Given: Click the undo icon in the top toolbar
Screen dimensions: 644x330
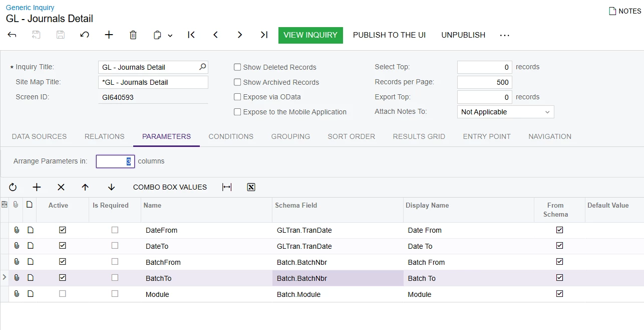Looking at the screenshot, I should click(x=85, y=35).
